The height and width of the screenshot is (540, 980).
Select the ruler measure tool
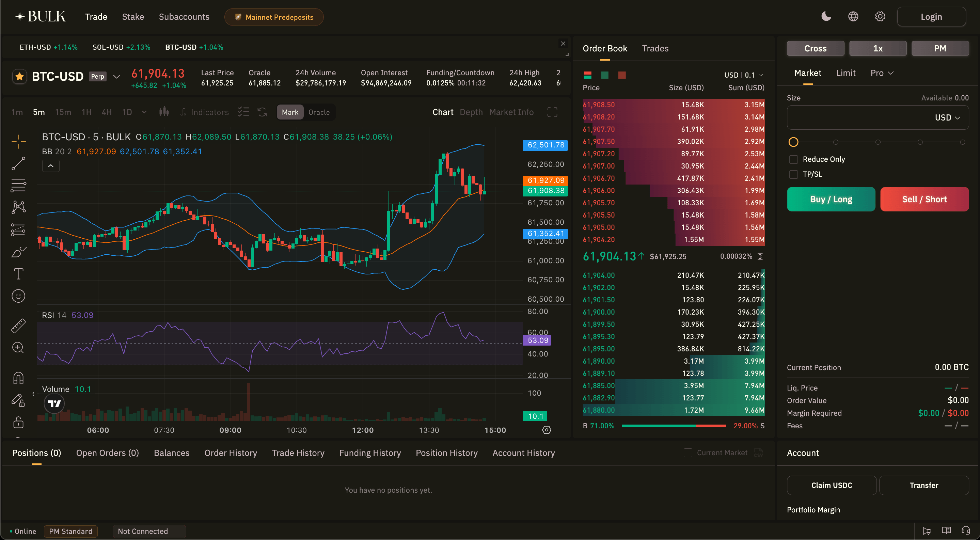(18, 326)
